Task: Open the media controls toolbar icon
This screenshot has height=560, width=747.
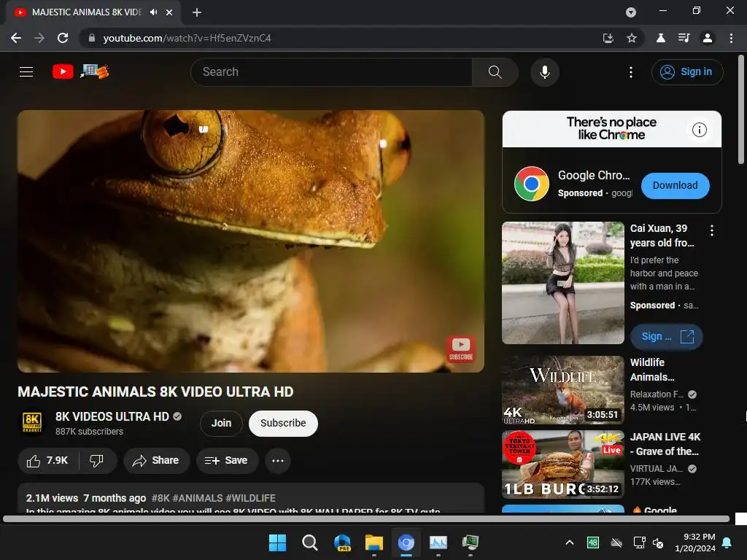Action: [x=684, y=38]
